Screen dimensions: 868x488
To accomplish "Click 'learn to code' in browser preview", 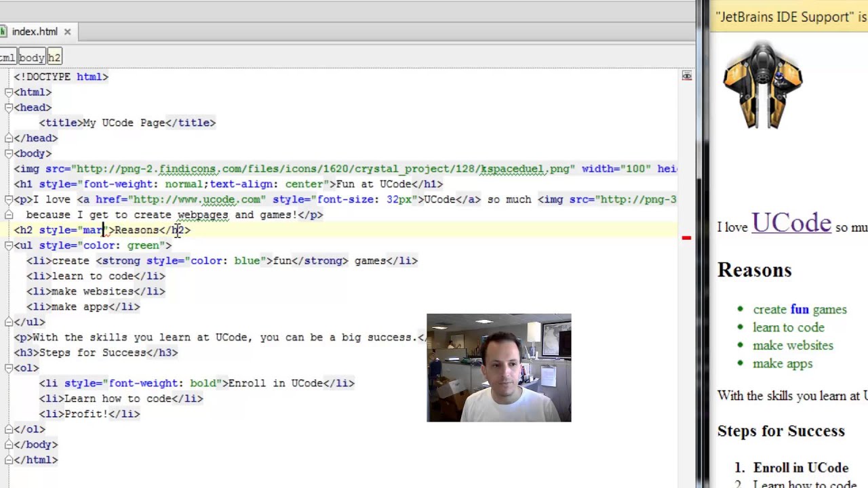I will coord(789,328).
